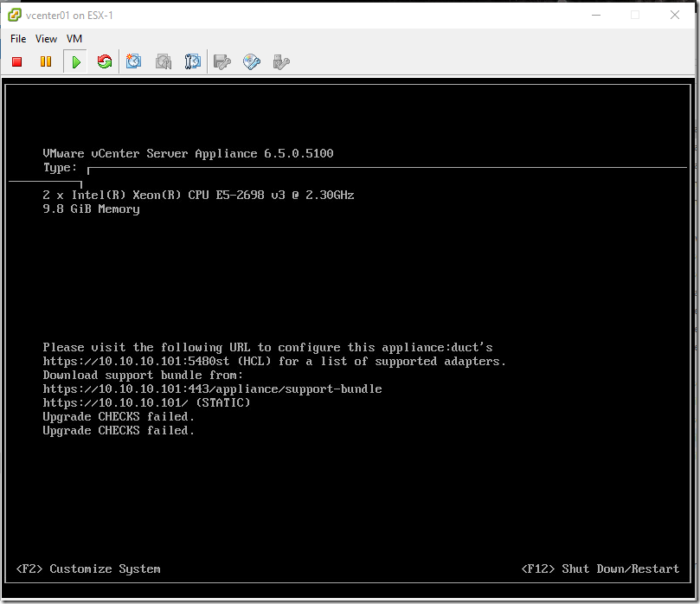Image resolution: width=700 pixels, height=604 pixels.
Task: Click the floppy device connect icon
Action: coord(222,61)
